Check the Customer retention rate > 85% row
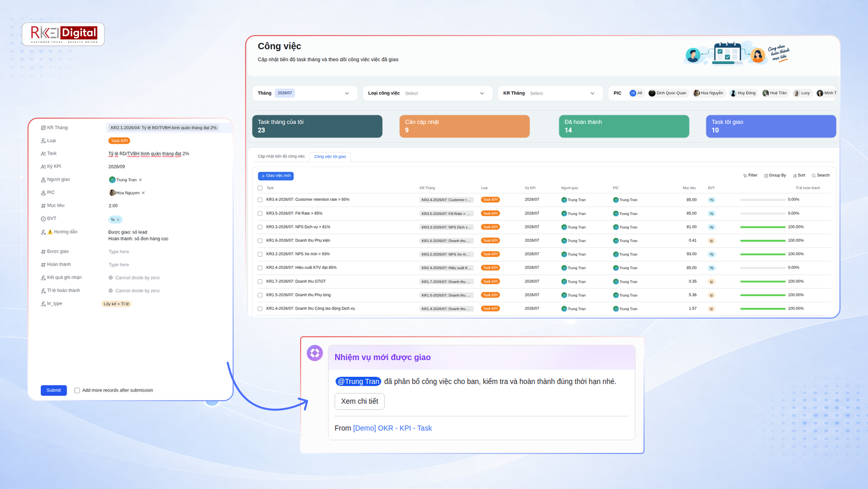The height and width of the screenshot is (489, 868). [260, 200]
